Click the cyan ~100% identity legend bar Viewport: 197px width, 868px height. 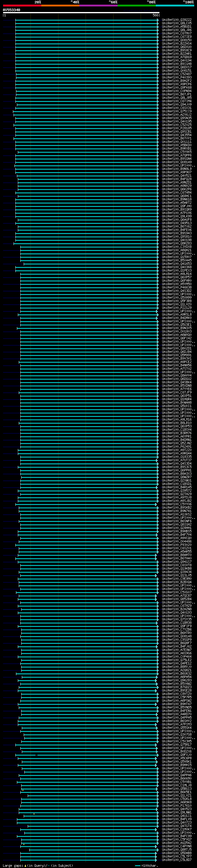click(x=175, y=6)
